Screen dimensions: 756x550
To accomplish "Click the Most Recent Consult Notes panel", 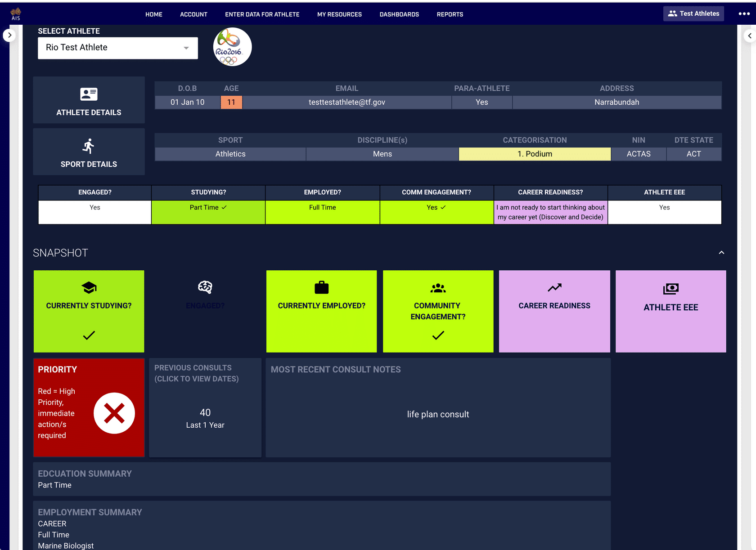I will click(438, 407).
